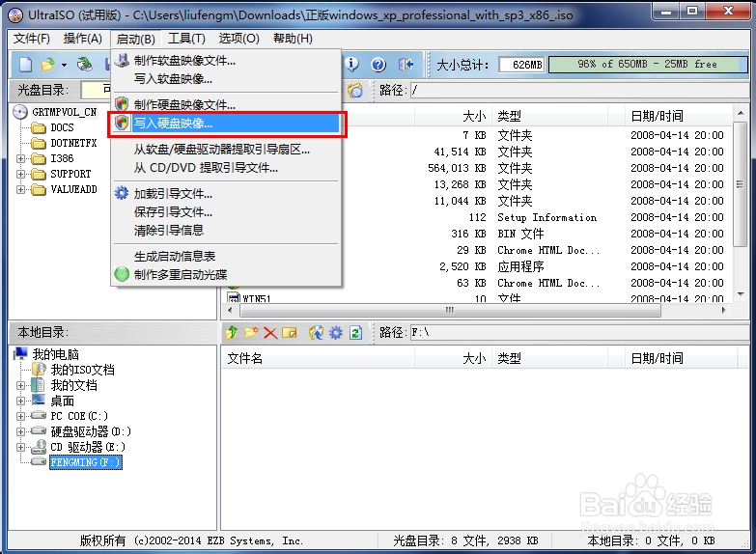Image resolution: width=756 pixels, height=554 pixels.
Task: Click the local Rename folder icon
Action: click(x=290, y=333)
